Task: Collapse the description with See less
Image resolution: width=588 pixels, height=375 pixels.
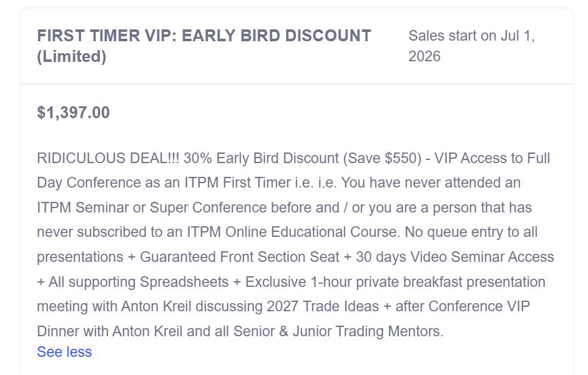Action: pyautogui.click(x=64, y=352)
